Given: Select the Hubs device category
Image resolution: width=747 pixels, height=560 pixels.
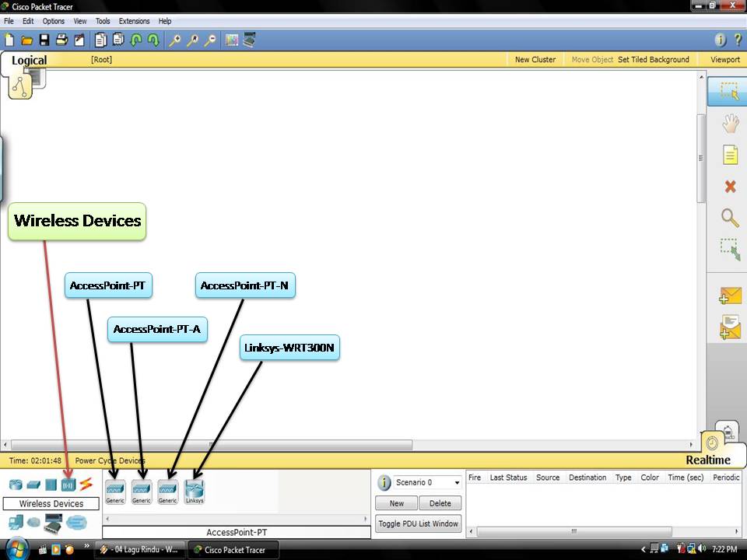Looking at the screenshot, I should 51,485.
